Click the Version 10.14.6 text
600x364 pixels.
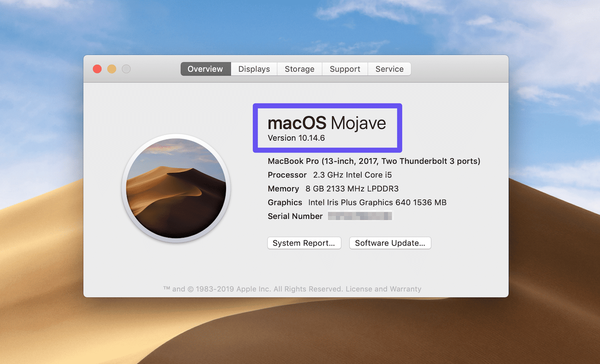[296, 138]
